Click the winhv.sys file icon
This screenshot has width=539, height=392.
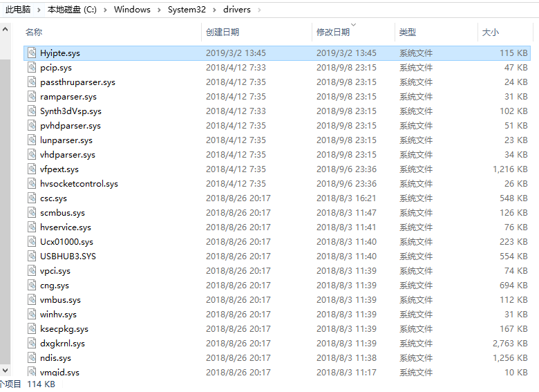click(32, 314)
